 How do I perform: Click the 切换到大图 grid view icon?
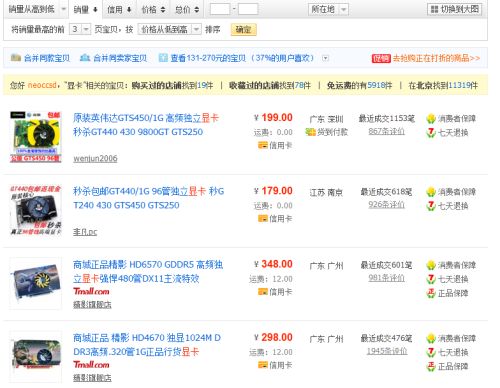(x=434, y=9)
